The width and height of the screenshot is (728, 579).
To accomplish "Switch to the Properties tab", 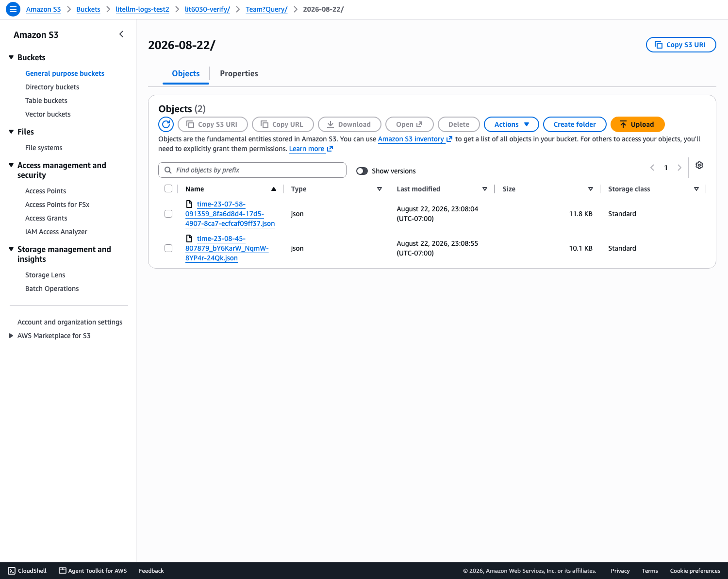I will click(239, 73).
